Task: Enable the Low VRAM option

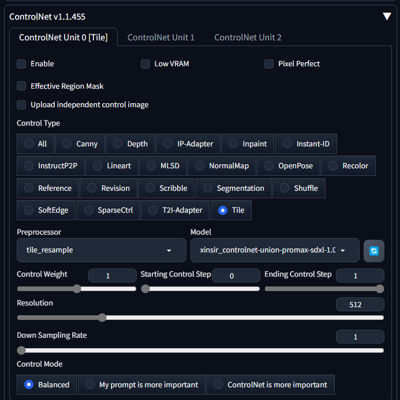Action: coord(145,64)
